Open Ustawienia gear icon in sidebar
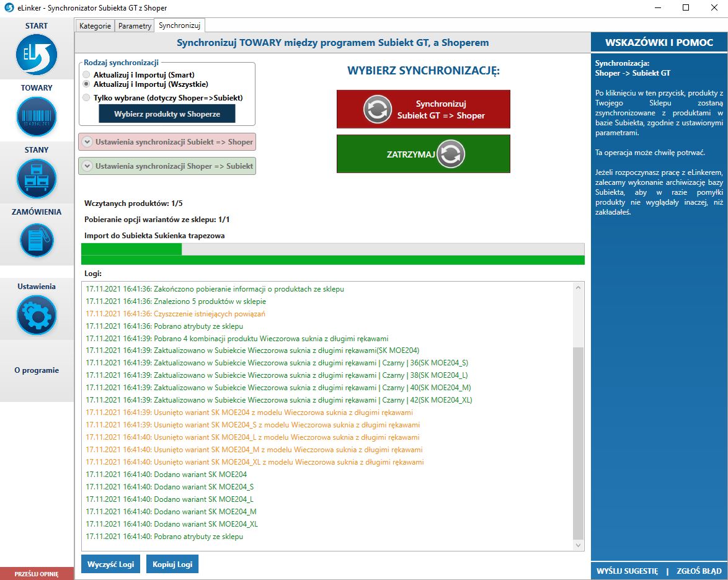Image resolution: width=728 pixels, height=580 pixels. 37,315
